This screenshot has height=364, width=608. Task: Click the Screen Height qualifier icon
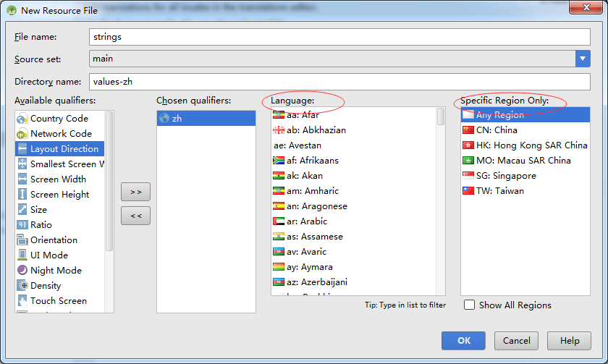pos(22,195)
